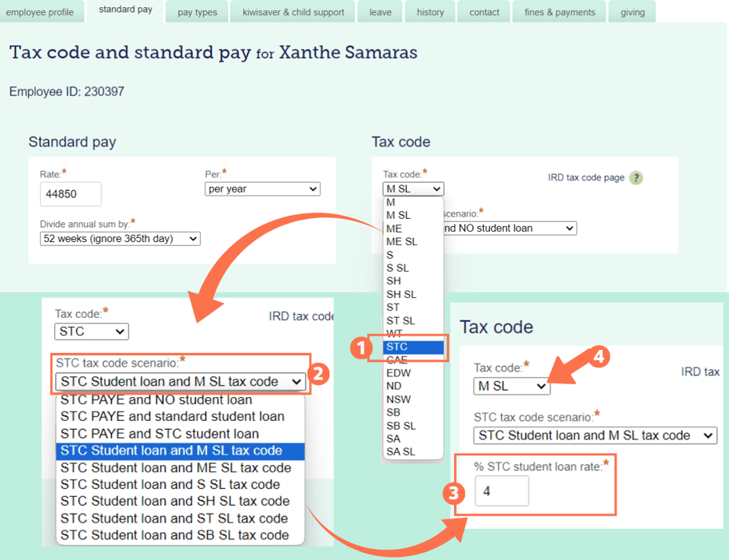Switch to the contact tab

click(x=484, y=12)
